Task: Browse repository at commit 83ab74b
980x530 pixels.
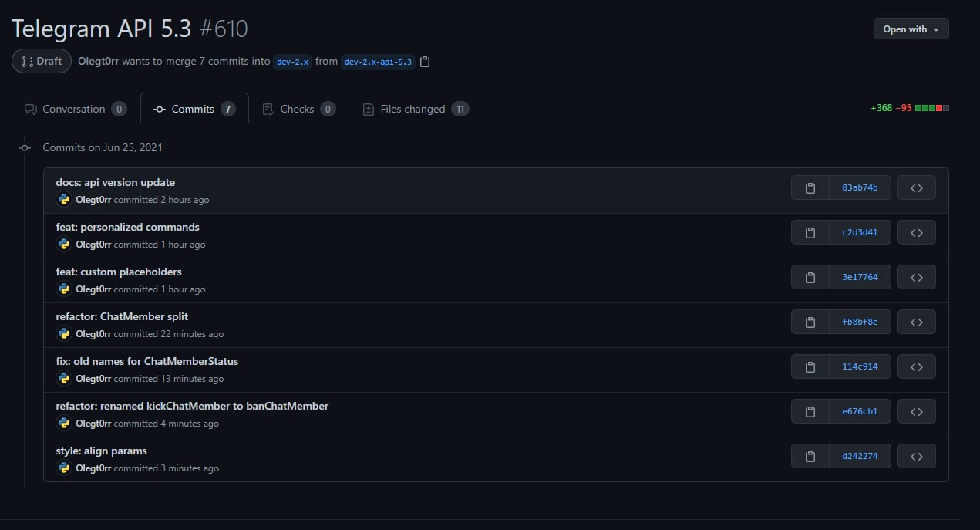Action: [917, 187]
